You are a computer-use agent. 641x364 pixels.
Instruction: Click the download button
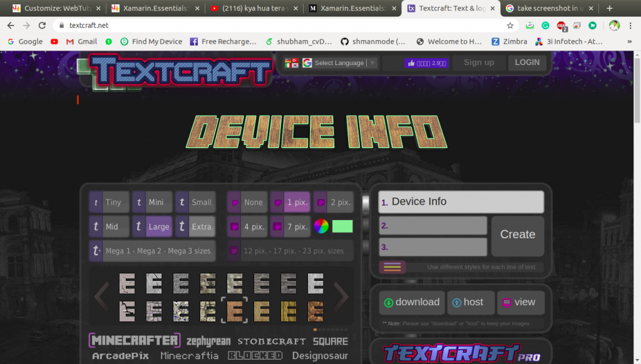pos(412,302)
